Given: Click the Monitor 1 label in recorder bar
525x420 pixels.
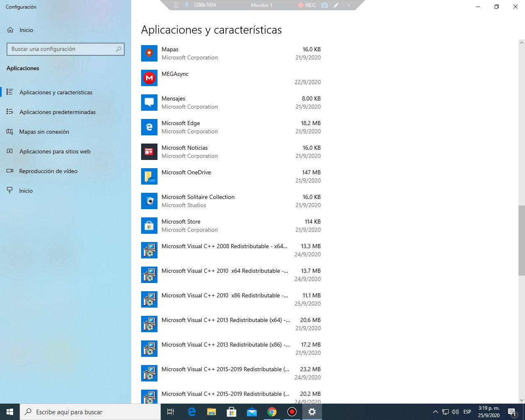Looking at the screenshot, I should point(262,5).
